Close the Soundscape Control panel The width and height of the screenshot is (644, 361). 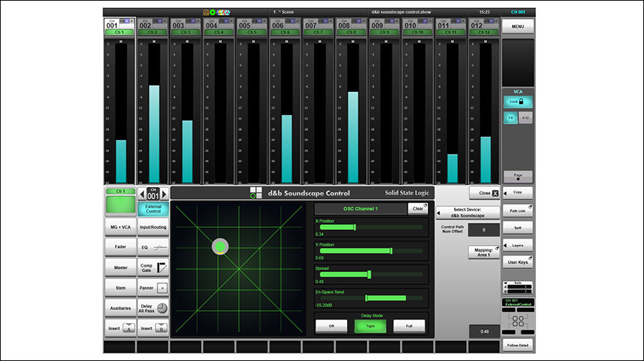[x=484, y=193]
